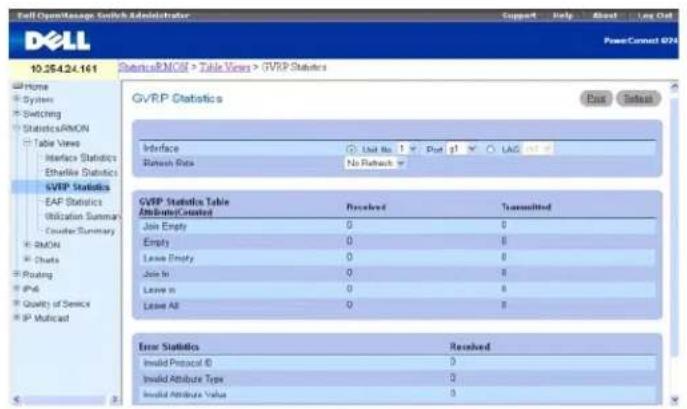687x409 pixels.
Task: Click Statistics/RMON breadcrumb link
Action: click(153, 67)
